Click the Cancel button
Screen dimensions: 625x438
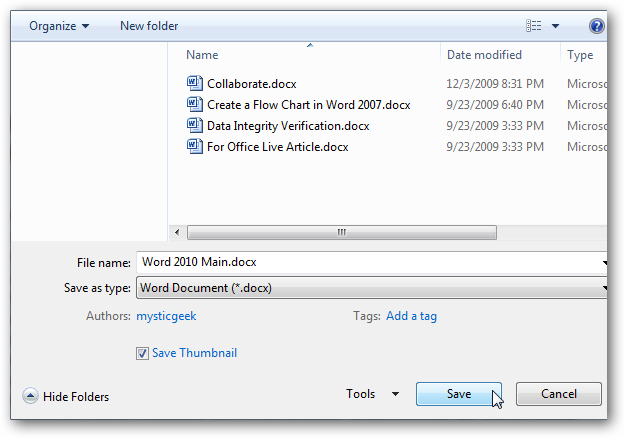point(558,394)
